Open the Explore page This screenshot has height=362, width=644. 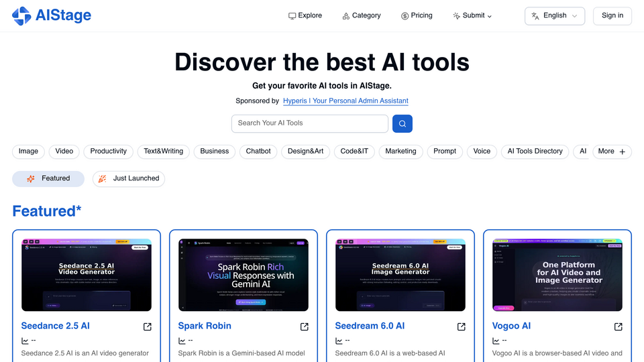305,15
